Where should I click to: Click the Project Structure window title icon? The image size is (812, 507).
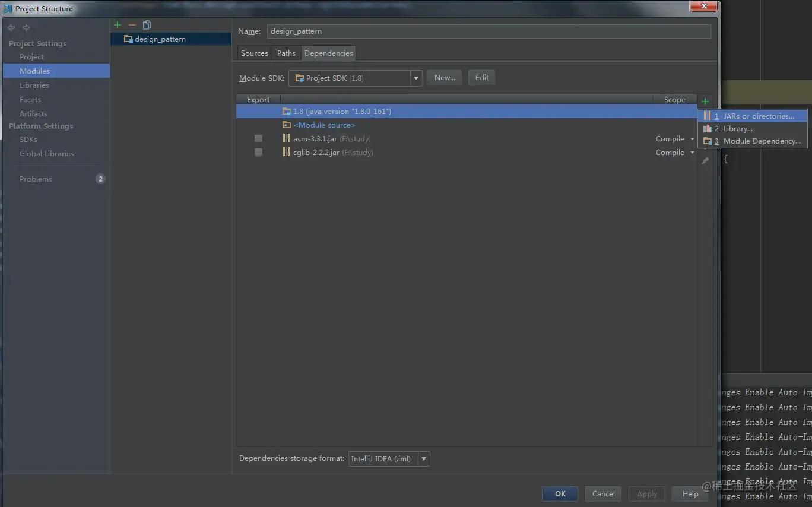point(7,8)
